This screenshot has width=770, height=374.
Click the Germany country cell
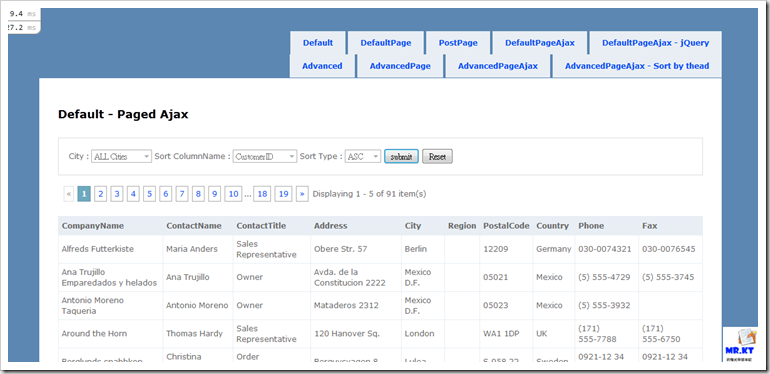pos(554,249)
